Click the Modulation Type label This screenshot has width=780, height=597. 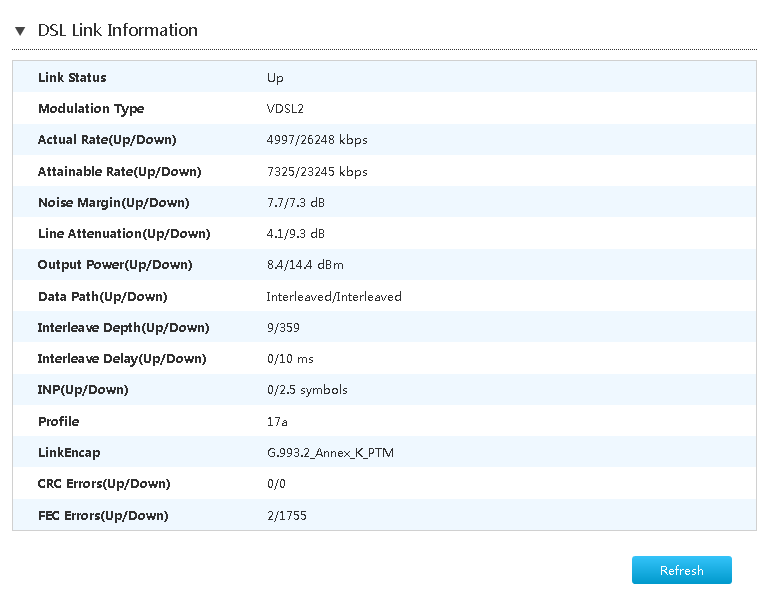point(91,109)
